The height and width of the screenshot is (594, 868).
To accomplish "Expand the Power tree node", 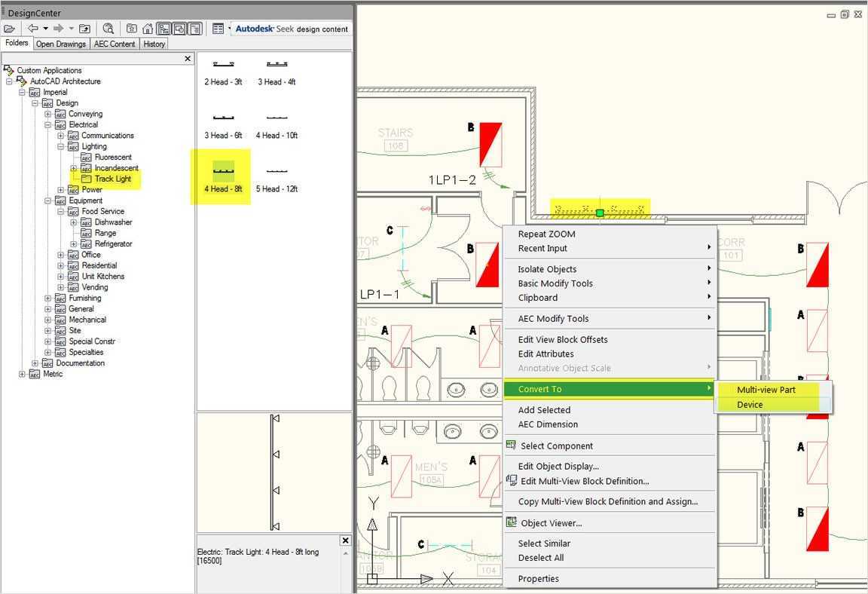I will 61,190.
